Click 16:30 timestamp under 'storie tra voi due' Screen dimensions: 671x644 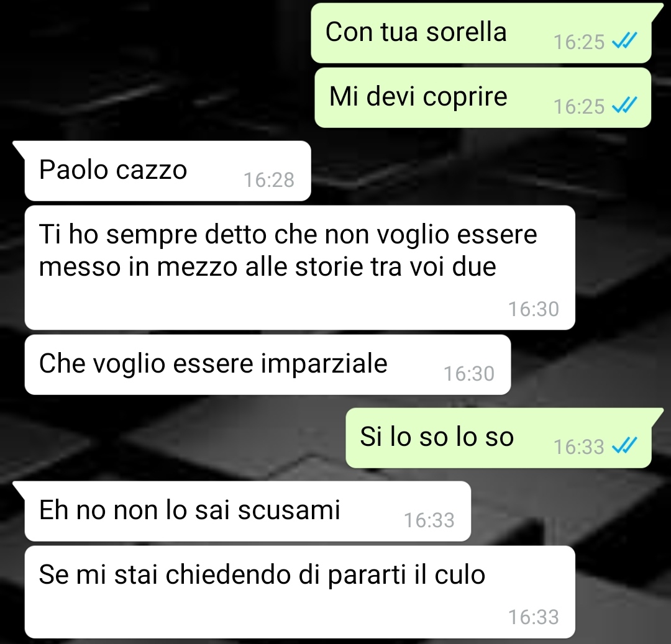(x=534, y=309)
